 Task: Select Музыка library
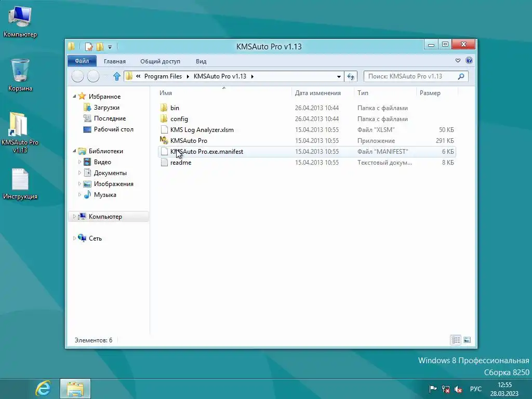pyautogui.click(x=105, y=195)
